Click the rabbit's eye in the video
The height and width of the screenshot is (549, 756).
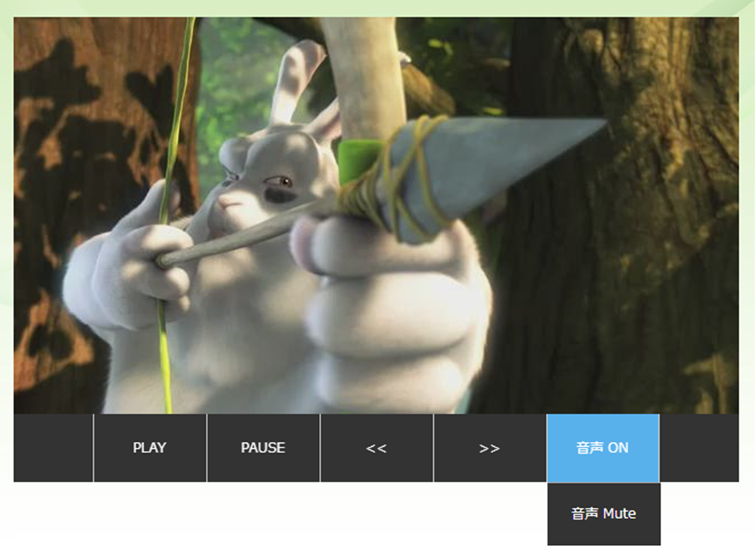(x=283, y=182)
